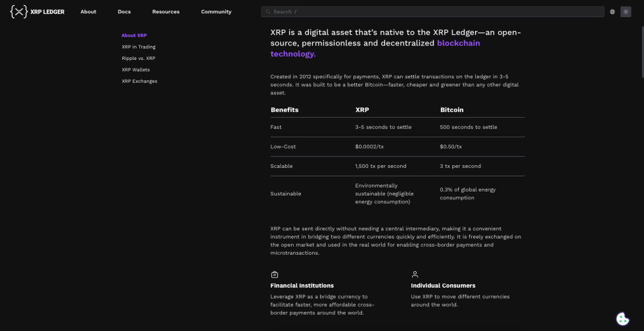
Task: Expand the Docs menu
Action: 124,12
